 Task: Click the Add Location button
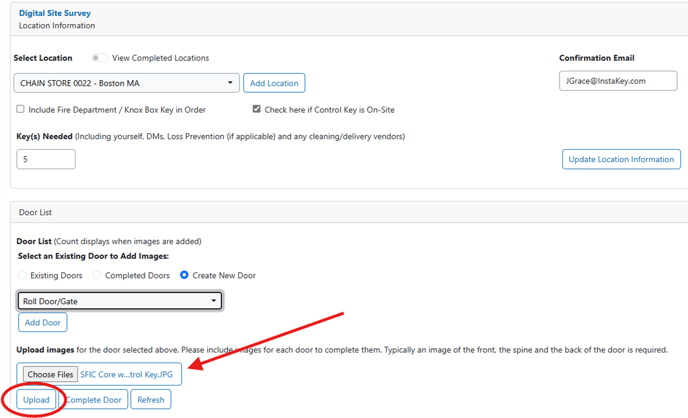point(274,83)
